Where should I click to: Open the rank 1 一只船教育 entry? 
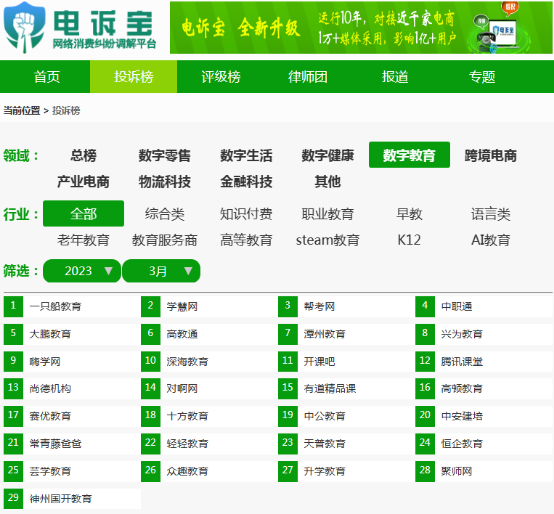pyautogui.click(x=72, y=306)
